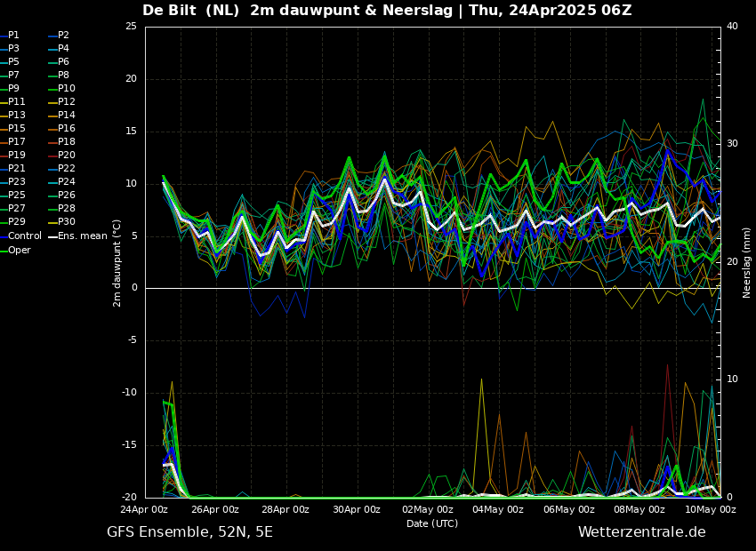Click the 10May 00z date tick label
Image resolution: width=756 pixels, height=551 pixels.
(710, 510)
